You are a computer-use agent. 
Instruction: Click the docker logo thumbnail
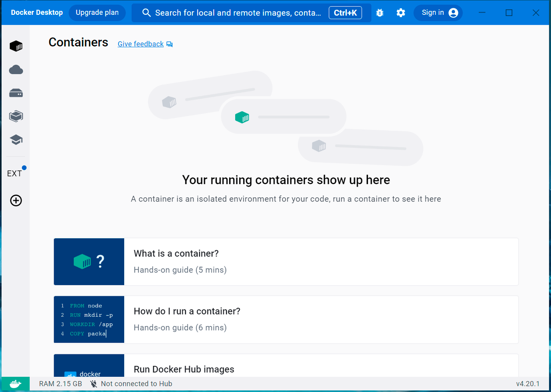(89, 366)
